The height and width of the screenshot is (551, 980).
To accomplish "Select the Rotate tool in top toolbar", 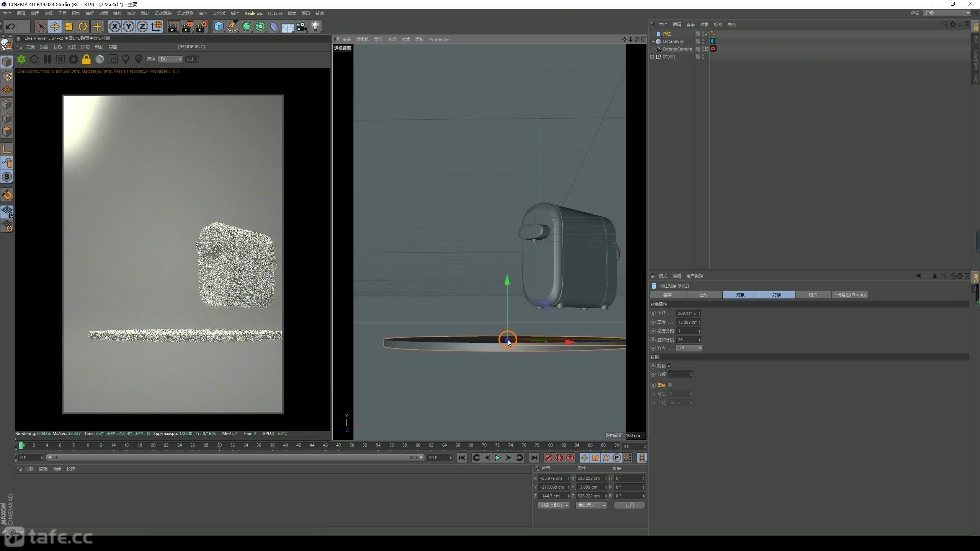I will coord(83,26).
